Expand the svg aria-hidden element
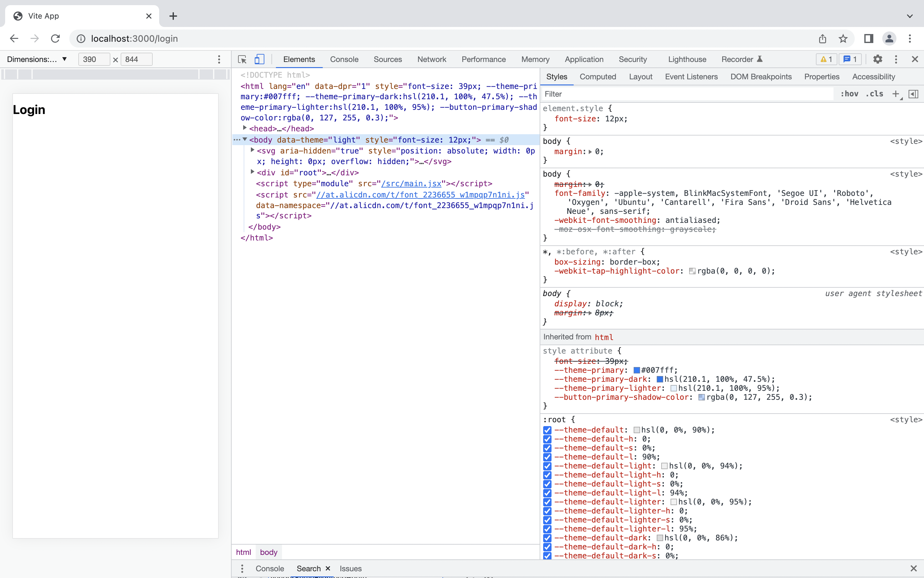 [x=252, y=150]
